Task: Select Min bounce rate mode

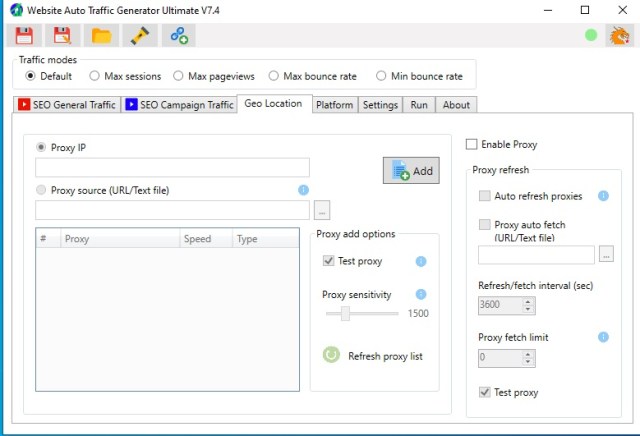Action: point(381,76)
